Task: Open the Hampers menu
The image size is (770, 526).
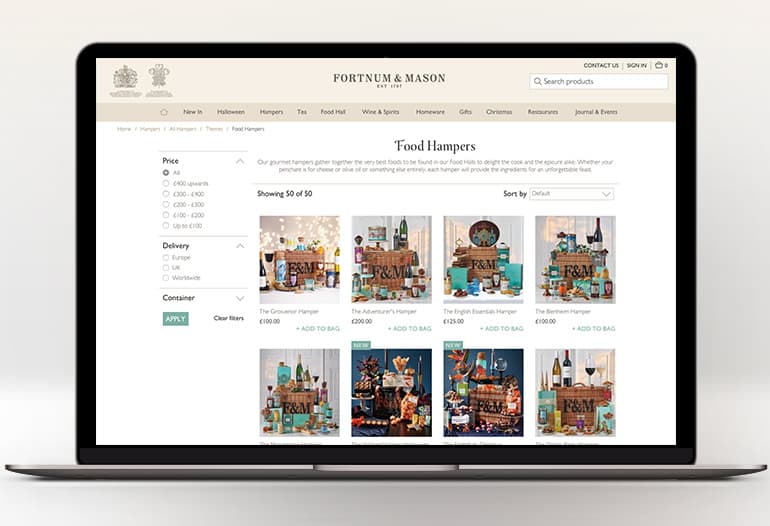Action: [x=271, y=112]
